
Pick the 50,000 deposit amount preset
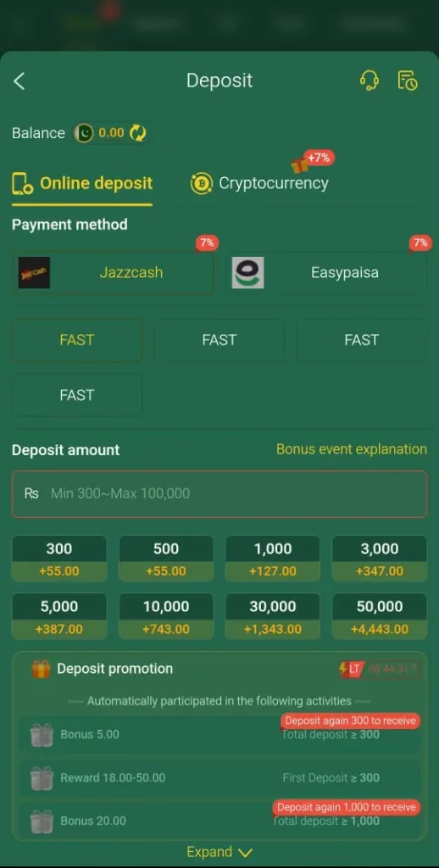coord(380,617)
